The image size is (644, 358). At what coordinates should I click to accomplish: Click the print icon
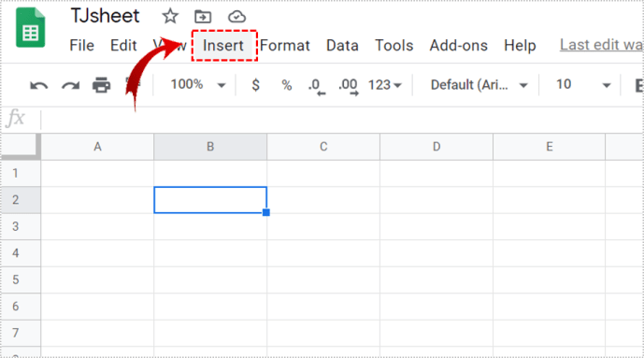click(x=102, y=85)
